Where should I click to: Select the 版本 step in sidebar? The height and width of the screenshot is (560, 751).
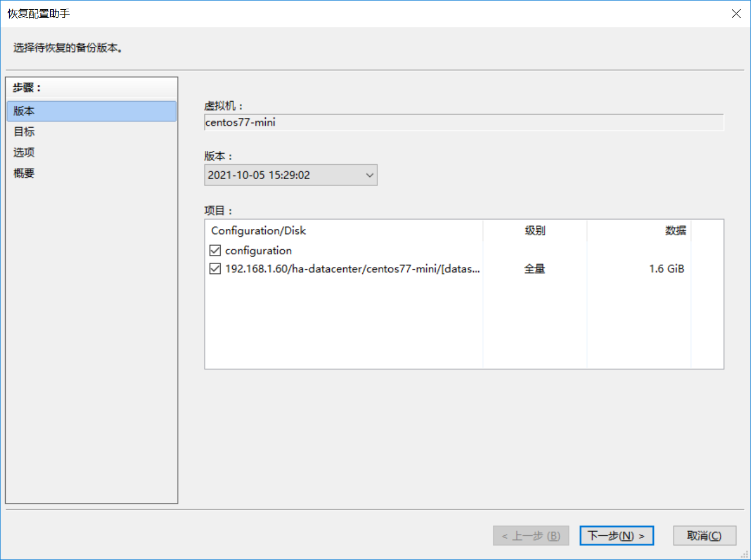[x=91, y=111]
